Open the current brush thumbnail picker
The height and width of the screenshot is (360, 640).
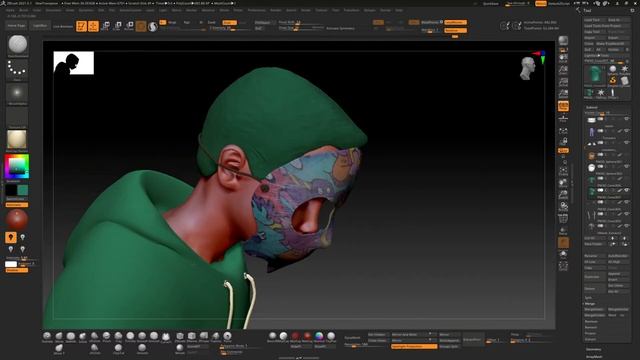[18, 45]
